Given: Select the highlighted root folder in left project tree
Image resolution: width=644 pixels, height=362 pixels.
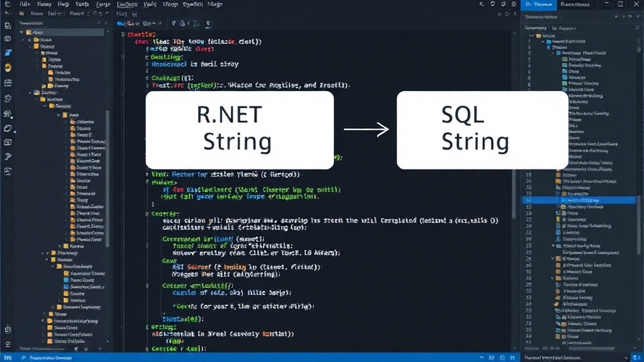Looking at the screenshot, I should point(62,32).
